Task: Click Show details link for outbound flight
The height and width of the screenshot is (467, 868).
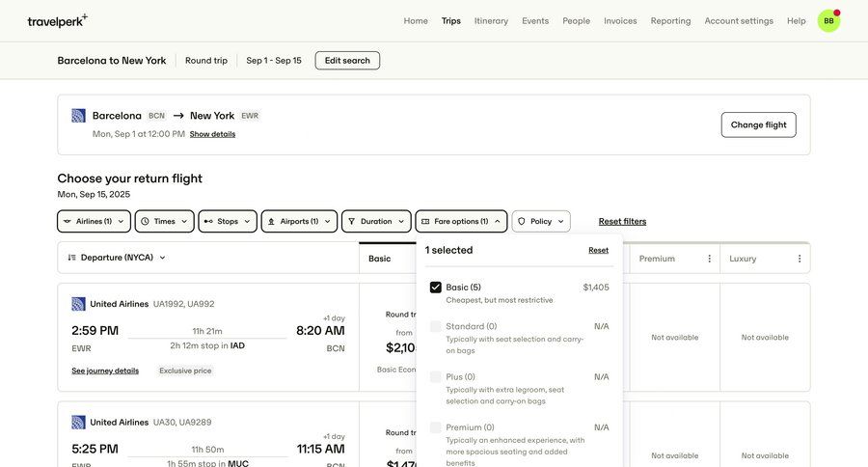Action: 212,134
